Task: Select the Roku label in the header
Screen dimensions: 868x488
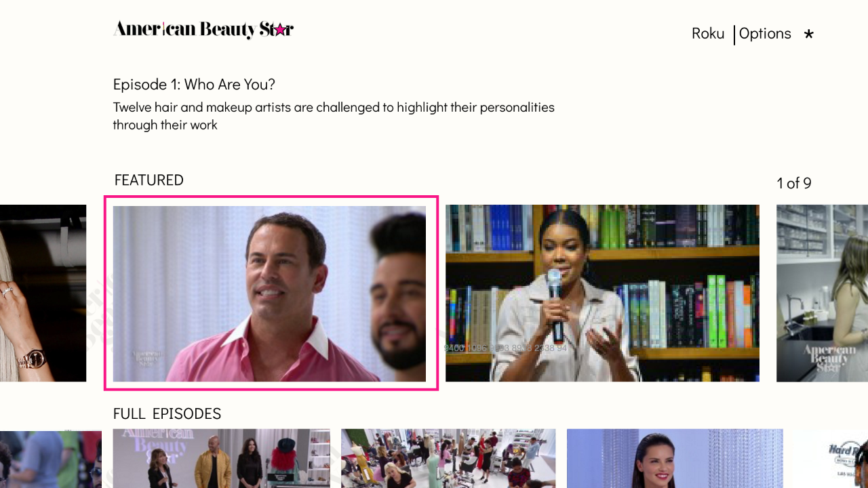Action: click(x=708, y=33)
